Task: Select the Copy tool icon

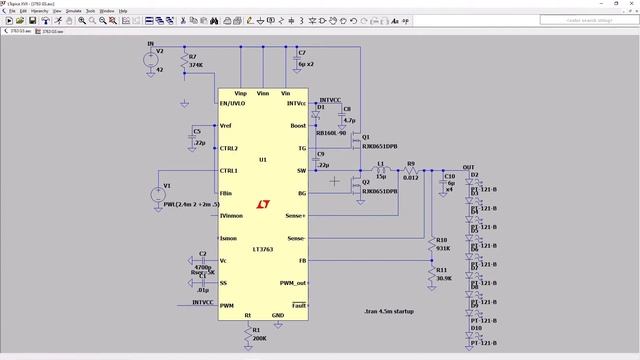Action: click(193, 20)
